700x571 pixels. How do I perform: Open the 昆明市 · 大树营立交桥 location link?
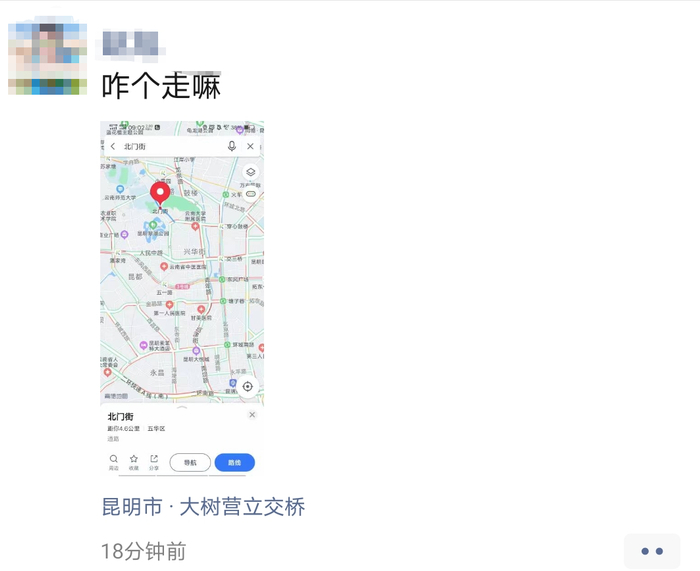[x=203, y=507]
